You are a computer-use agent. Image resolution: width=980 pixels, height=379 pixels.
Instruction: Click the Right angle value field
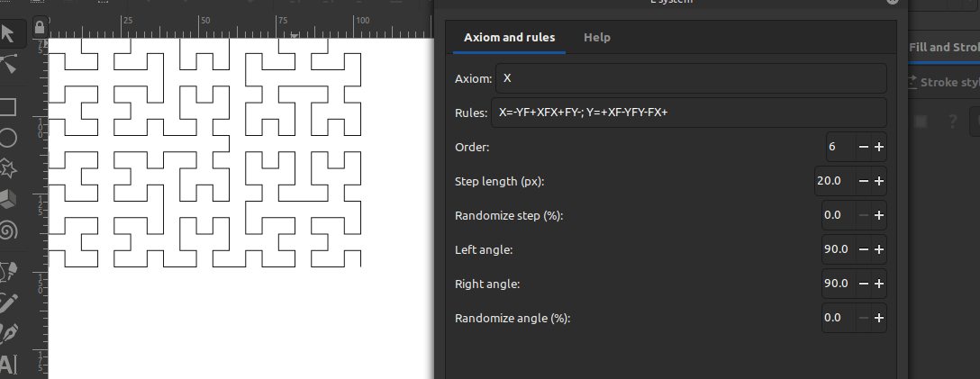pos(839,284)
